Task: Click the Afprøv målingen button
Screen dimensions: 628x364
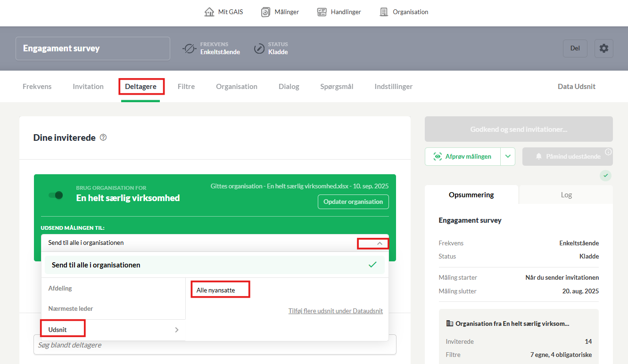Action: point(463,156)
